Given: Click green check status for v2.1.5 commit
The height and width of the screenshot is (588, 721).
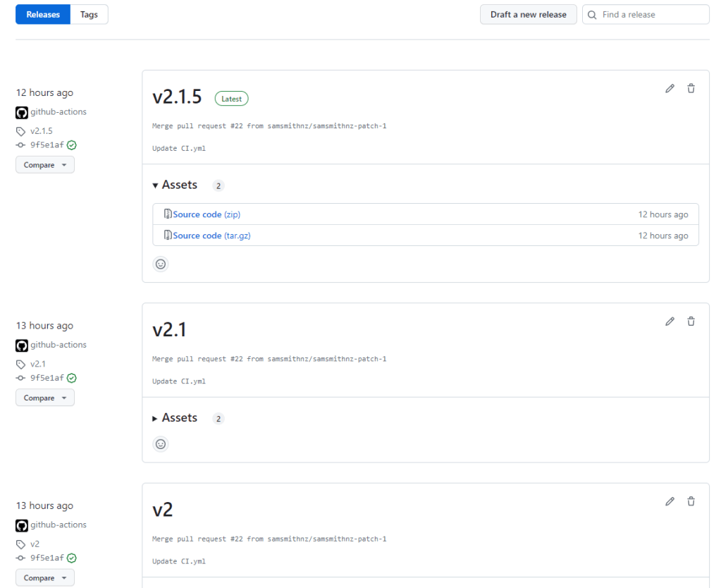Looking at the screenshot, I should pyautogui.click(x=72, y=145).
